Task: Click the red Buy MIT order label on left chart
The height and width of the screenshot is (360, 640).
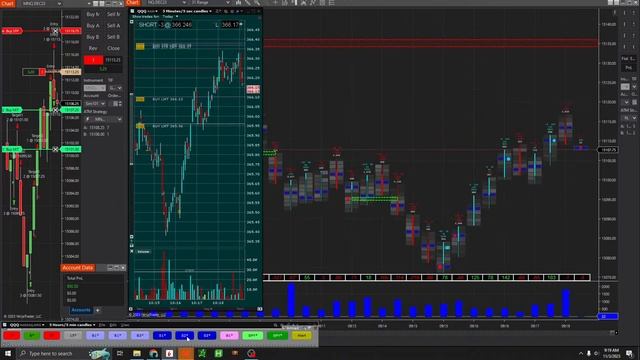Action: pos(12,31)
